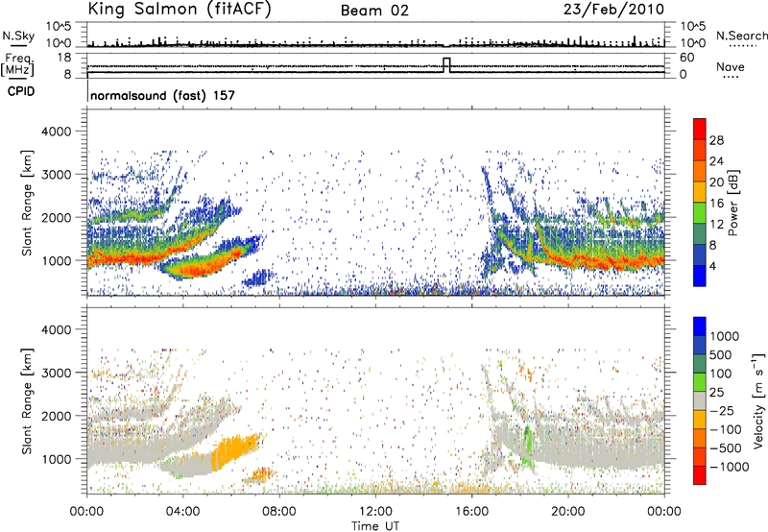Click the 'N.Sky' legend label
Image resolution: width=768 pixels, height=532 pixels.
[18, 36]
